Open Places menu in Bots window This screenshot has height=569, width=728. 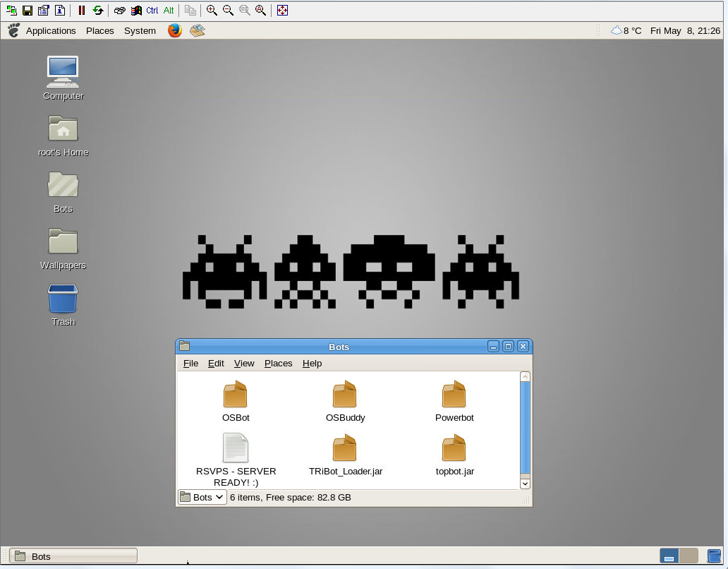278,364
